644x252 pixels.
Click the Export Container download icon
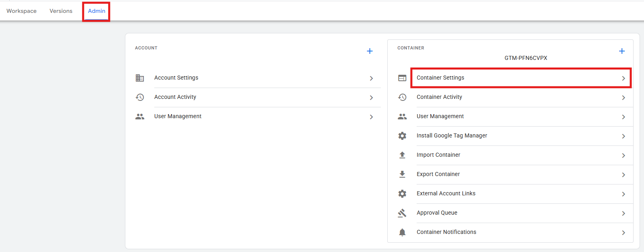pos(402,174)
